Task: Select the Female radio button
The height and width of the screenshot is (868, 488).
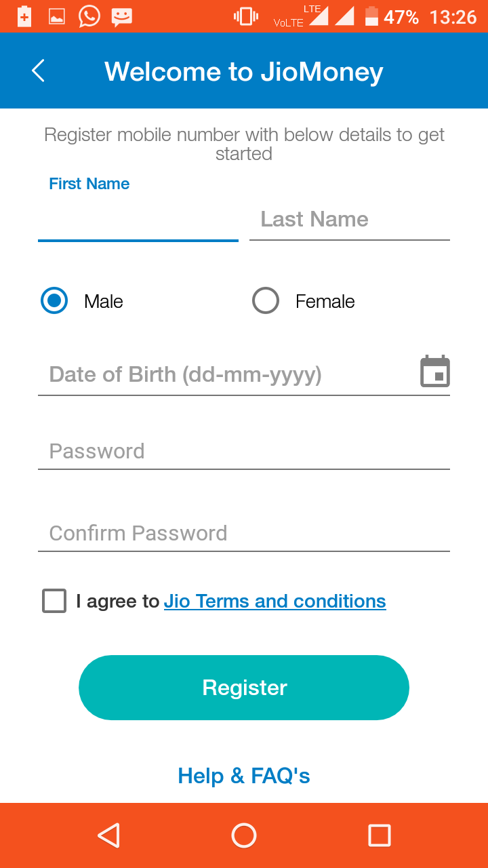Action: coord(266,300)
